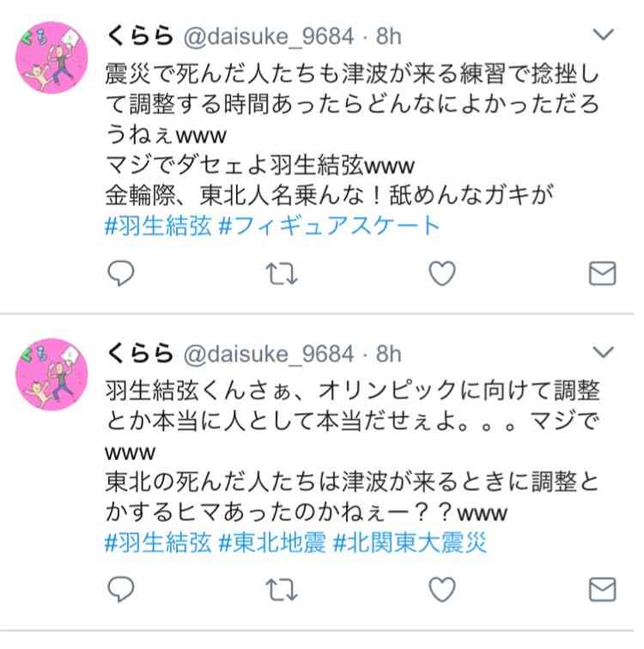The width and height of the screenshot is (644, 649).
Task: Reply to the first tweet
Action: [x=121, y=273]
